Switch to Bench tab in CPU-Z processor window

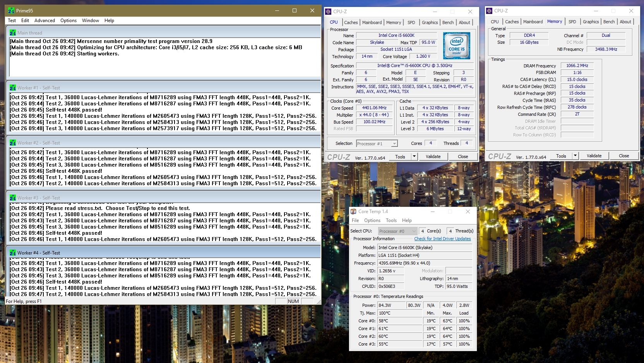[x=448, y=22]
